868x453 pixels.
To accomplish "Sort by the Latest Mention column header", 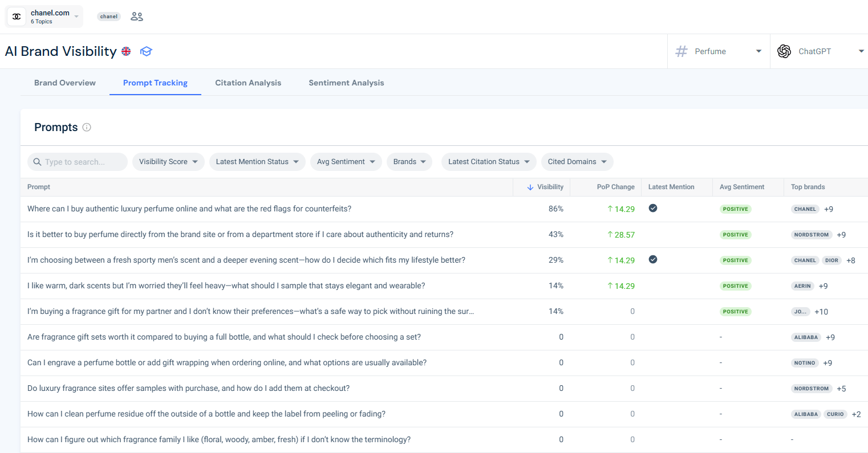I will pos(671,187).
